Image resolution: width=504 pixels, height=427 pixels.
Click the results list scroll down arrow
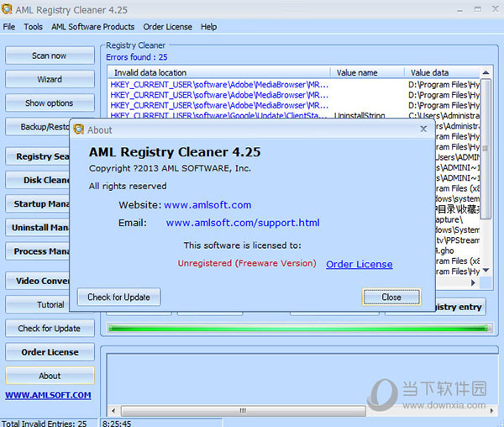tap(486, 270)
